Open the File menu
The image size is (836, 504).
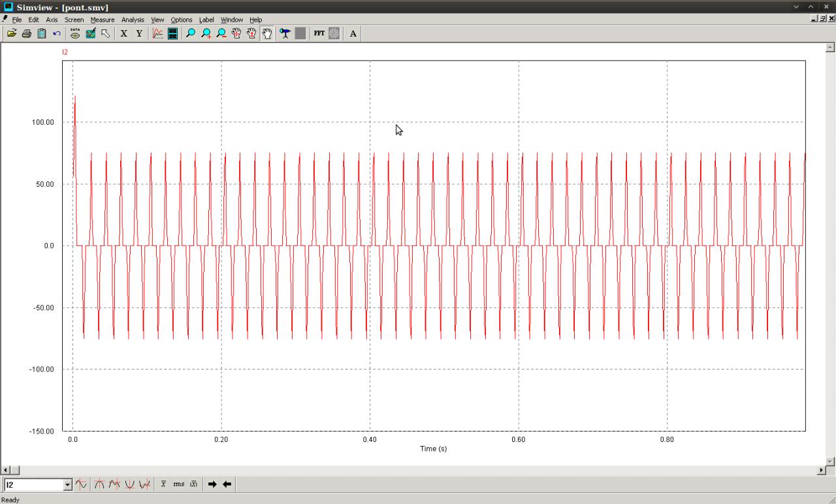coord(17,20)
